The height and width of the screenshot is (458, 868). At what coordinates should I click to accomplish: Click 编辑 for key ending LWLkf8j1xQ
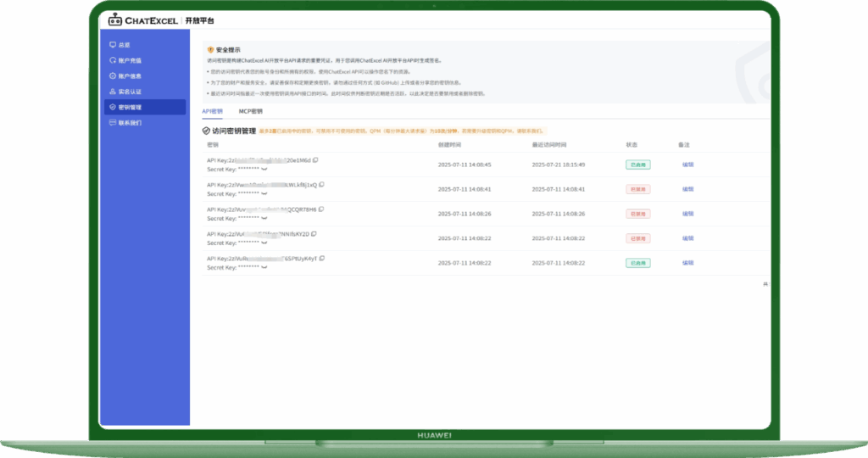pyautogui.click(x=687, y=189)
